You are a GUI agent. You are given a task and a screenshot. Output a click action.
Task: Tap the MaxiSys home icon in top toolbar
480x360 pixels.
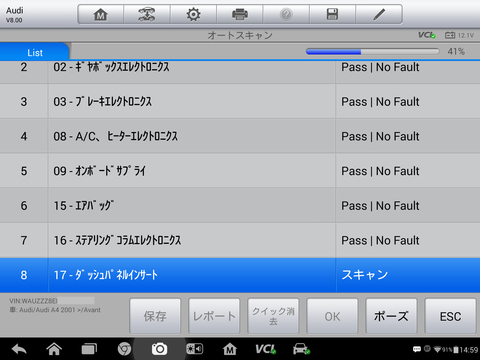(101, 14)
